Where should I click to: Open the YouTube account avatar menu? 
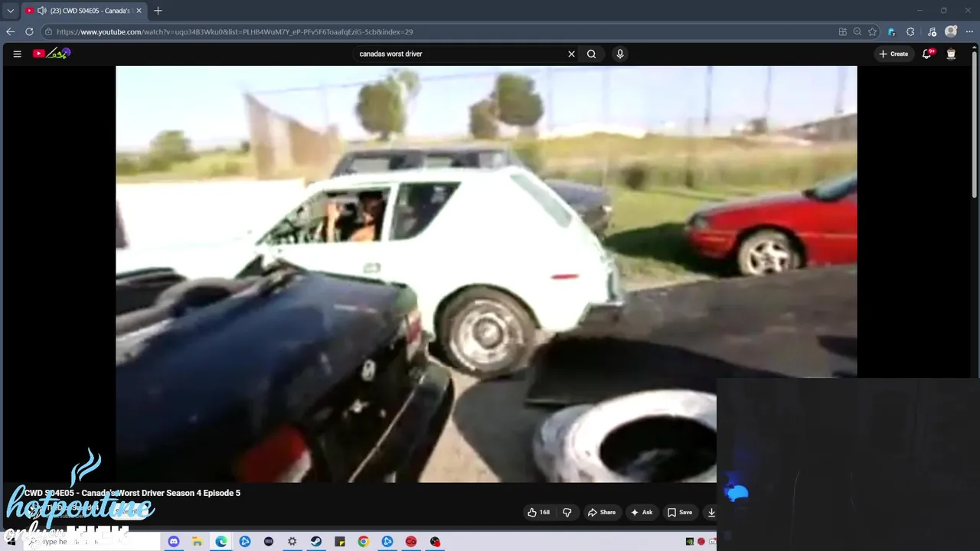951,54
